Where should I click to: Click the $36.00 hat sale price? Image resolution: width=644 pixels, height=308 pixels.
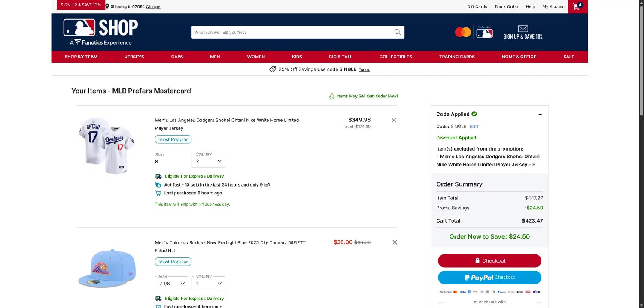click(x=343, y=242)
